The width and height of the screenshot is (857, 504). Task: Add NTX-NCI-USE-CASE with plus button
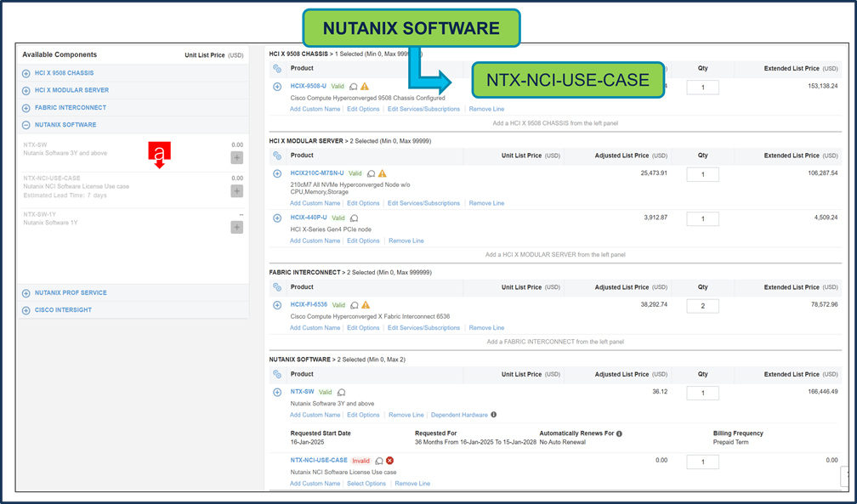pos(236,191)
